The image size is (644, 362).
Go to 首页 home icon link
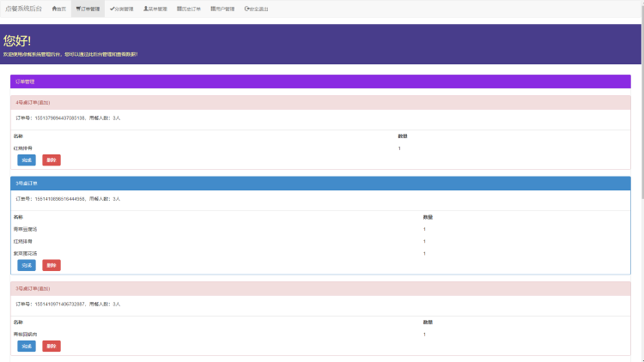tap(58, 9)
